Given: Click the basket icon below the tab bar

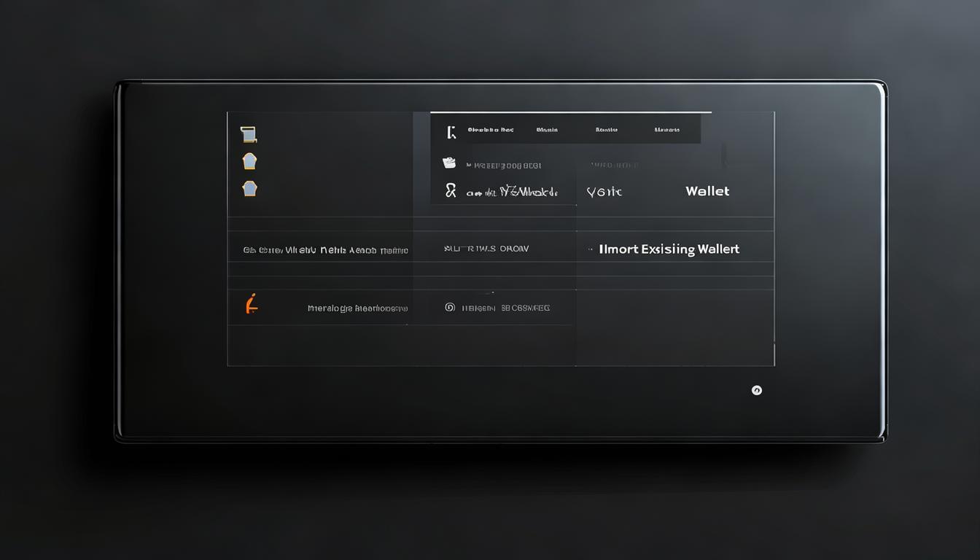Looking at the screenshot, I should [449, 163].
